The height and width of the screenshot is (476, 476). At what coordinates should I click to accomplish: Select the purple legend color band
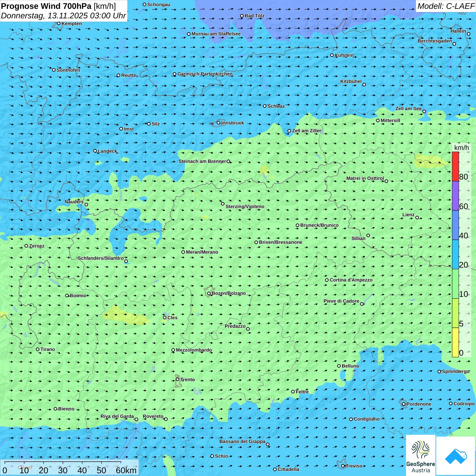coord(455,196)
